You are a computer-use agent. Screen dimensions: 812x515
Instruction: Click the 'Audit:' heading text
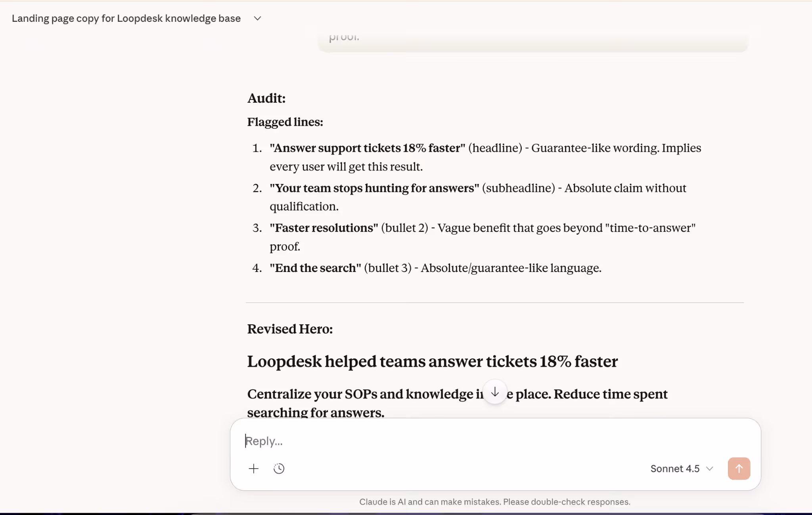click(x=266, y=98)
